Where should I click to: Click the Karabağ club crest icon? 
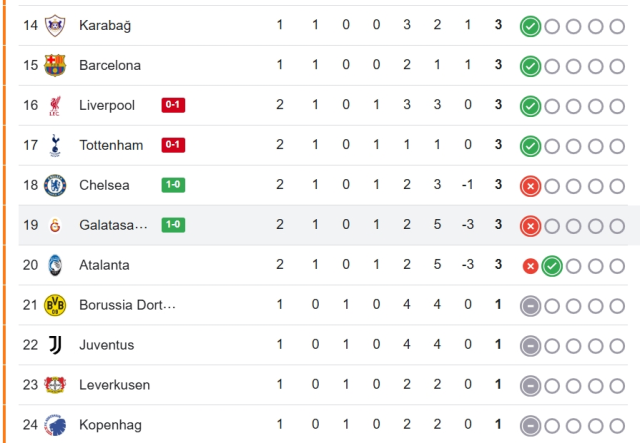point(55,25)
